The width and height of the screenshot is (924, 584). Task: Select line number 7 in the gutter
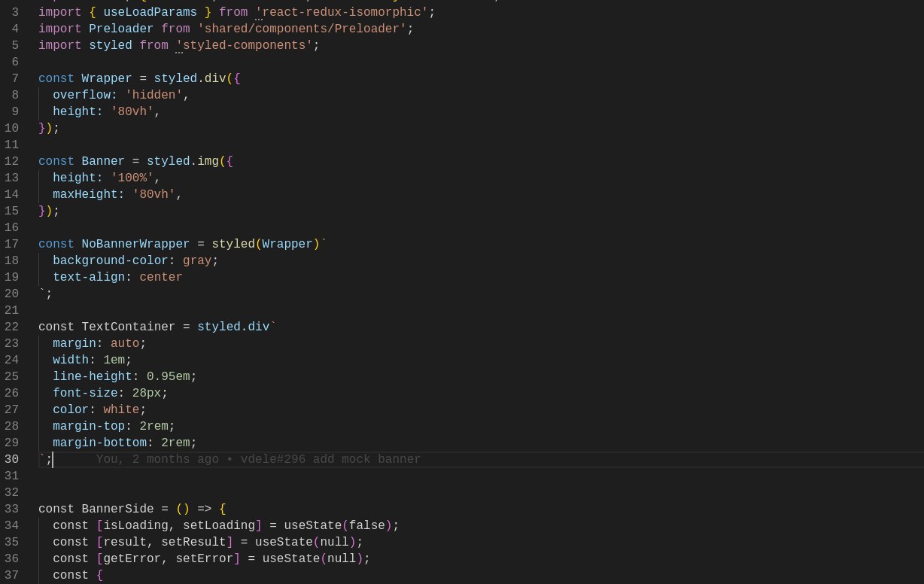15,78
